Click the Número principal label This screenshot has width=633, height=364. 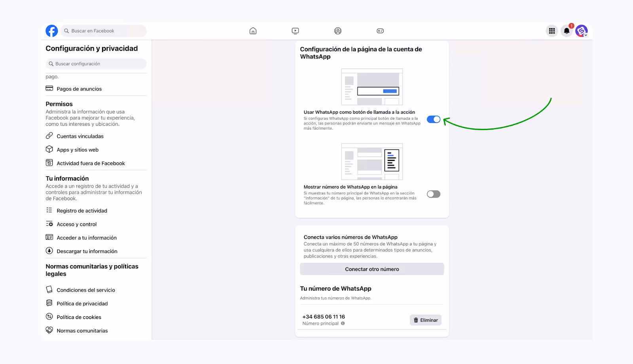(x=320, y=323)
